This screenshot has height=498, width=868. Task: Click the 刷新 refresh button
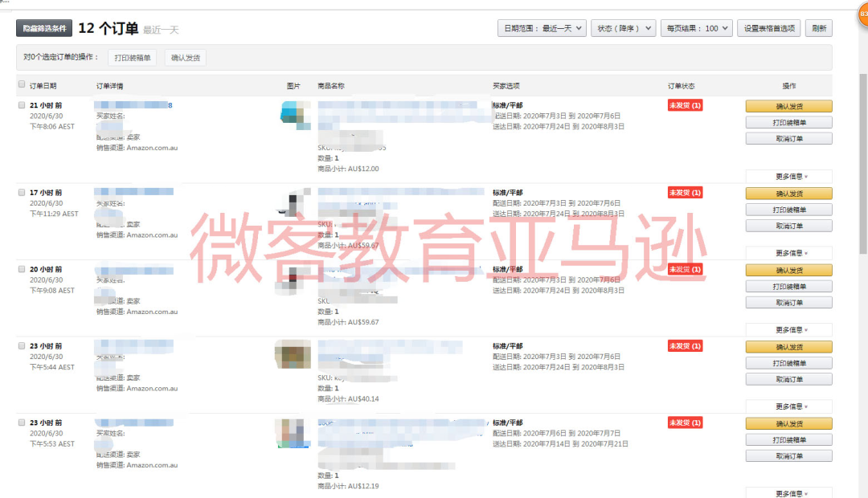(x=818, y=27)
